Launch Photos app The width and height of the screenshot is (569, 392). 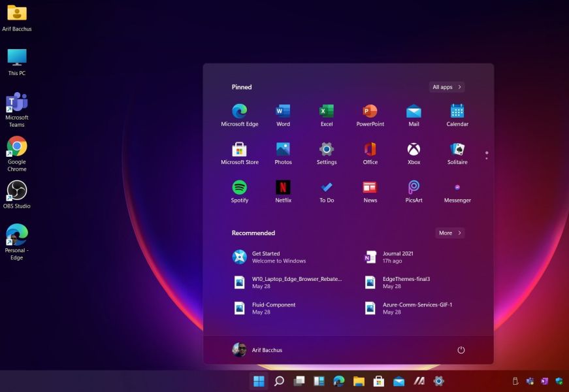click(x=283, y=153)
